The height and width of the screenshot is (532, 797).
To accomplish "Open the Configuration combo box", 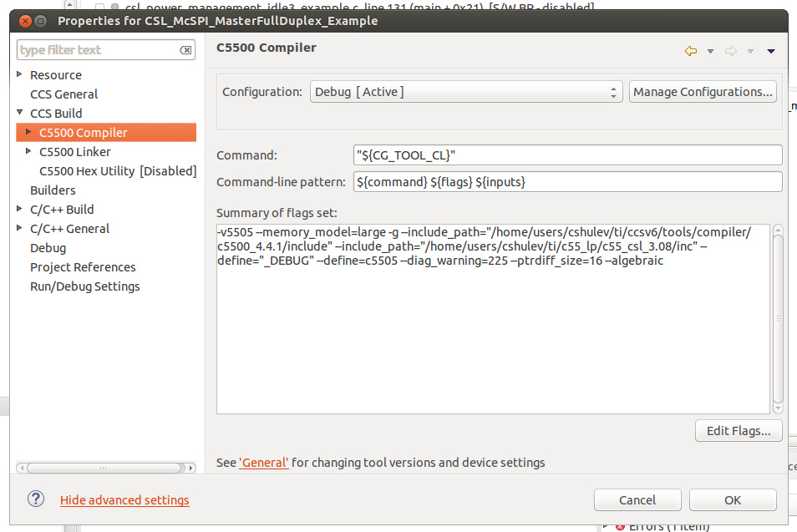I will [x=466, y=92].
